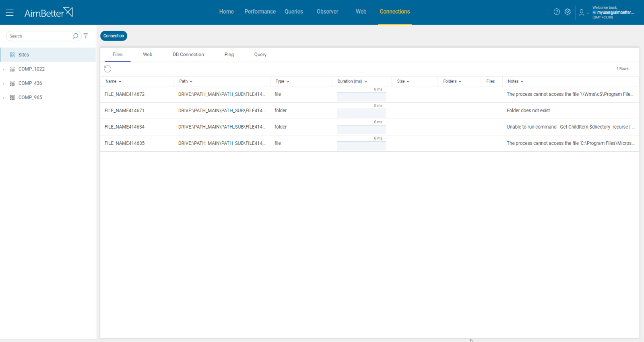Switch to the DB Connection tab
Viewport: 644px width, 342px height.
click(188, 55)
